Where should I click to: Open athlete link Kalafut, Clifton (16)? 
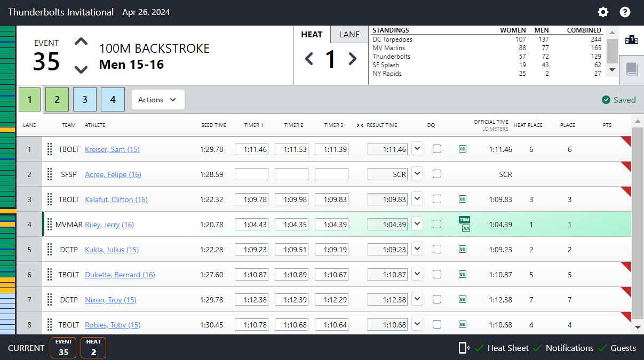pyautogui.click(x=116, y=199)
